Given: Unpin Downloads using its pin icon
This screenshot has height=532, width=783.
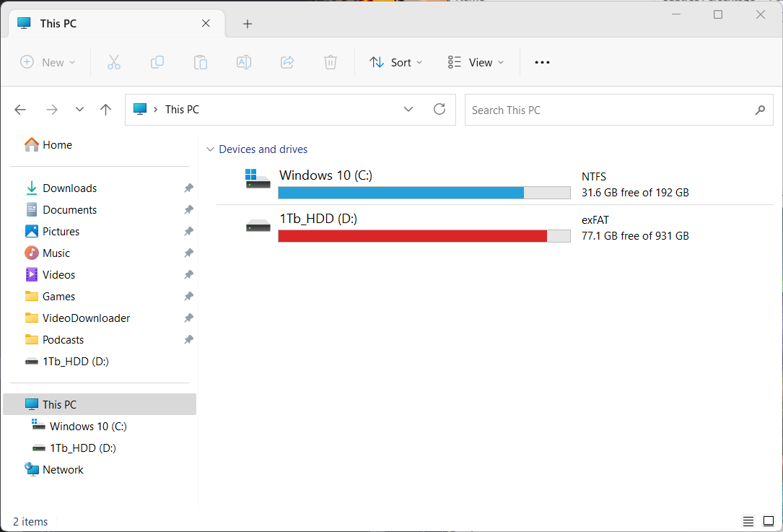Looking at the screenshot, I should [188, 188].
